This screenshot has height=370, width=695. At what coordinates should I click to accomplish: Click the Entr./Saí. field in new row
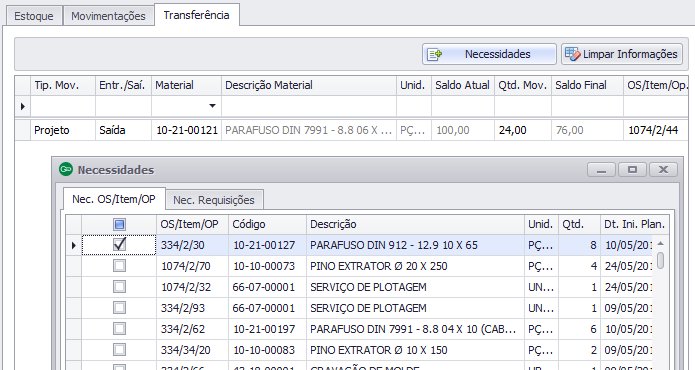[x=123, y=106]
